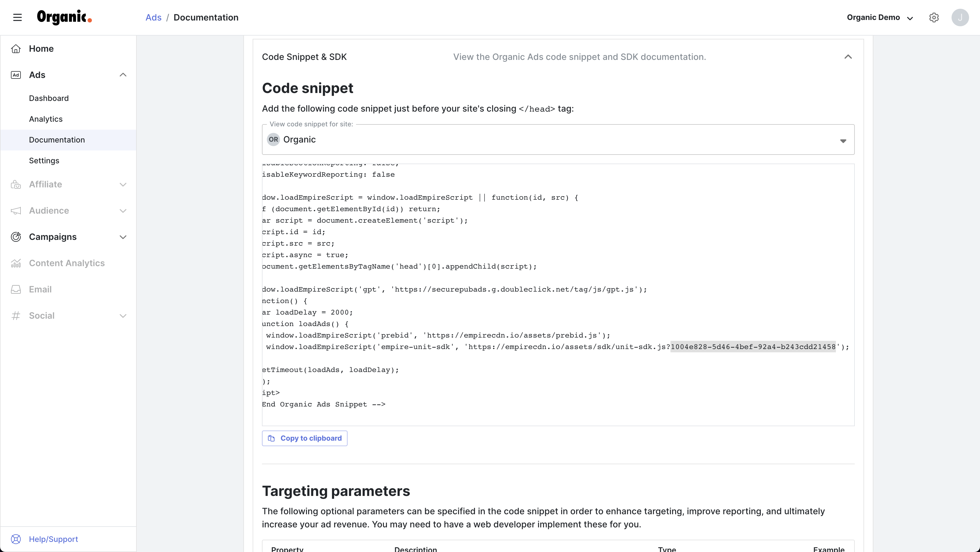
Task: Open the hamburger menu icon
Action: [17, 18]
